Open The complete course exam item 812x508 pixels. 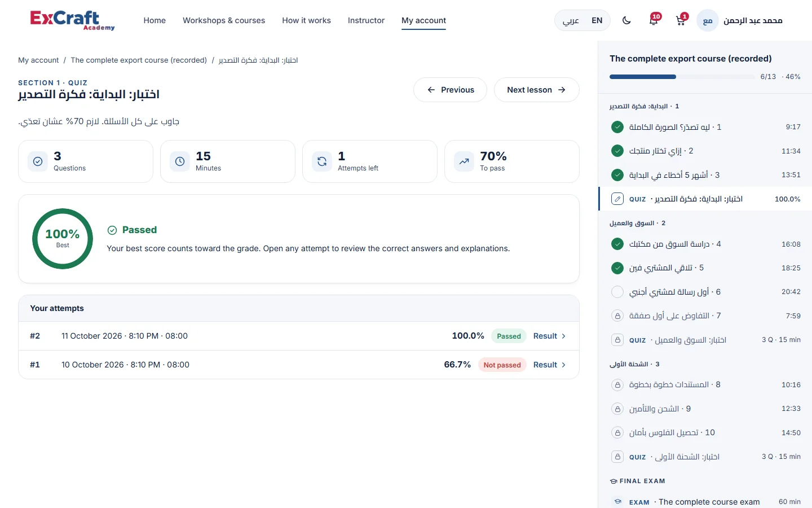[x=705, y=502]
